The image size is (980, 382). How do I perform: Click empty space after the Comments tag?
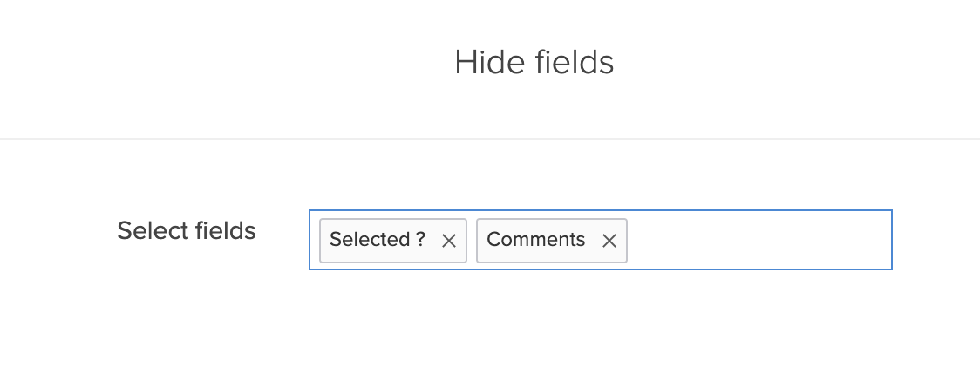pyautogui.click(x=757, y=240)
